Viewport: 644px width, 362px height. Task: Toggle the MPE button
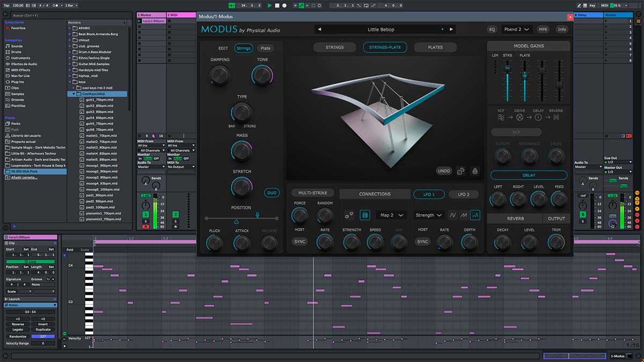pos(543,29)
